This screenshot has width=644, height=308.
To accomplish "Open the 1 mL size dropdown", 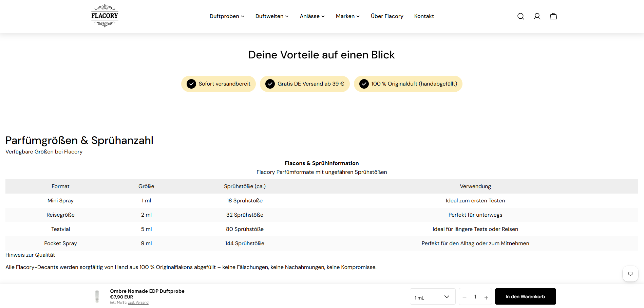I will (x=433, y=297).
